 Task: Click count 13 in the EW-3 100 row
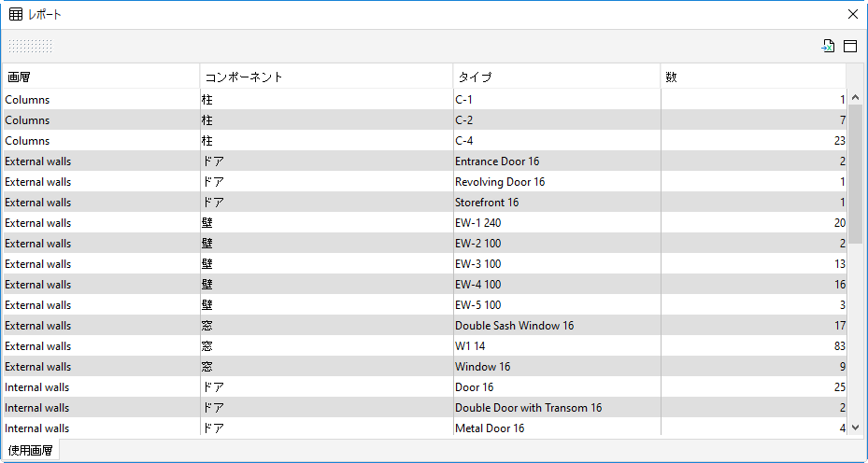[x=753, y=263]
